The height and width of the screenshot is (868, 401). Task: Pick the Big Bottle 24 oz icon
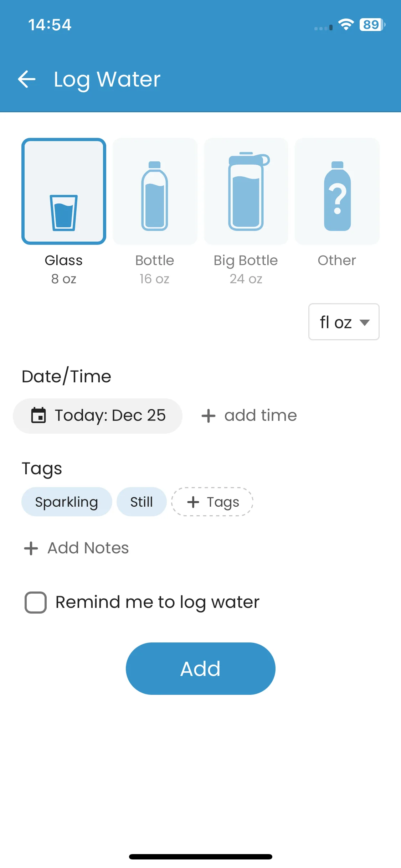tap(246, 192)
